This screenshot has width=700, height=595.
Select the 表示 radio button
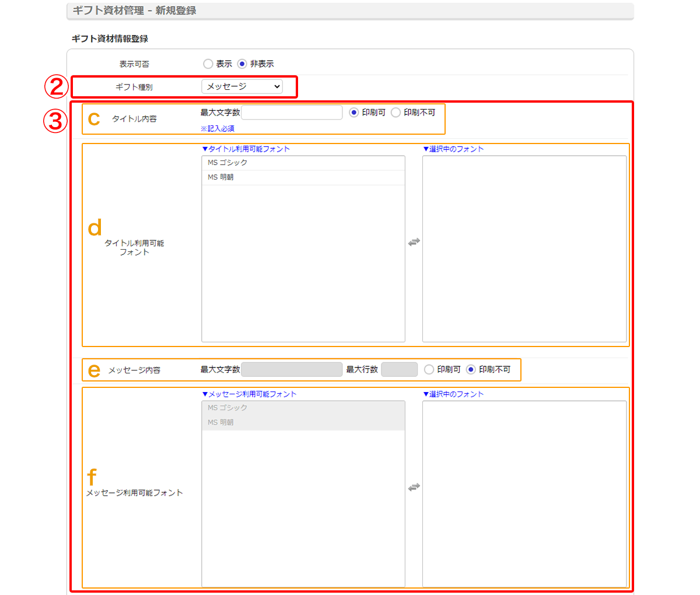pos(208,64)
